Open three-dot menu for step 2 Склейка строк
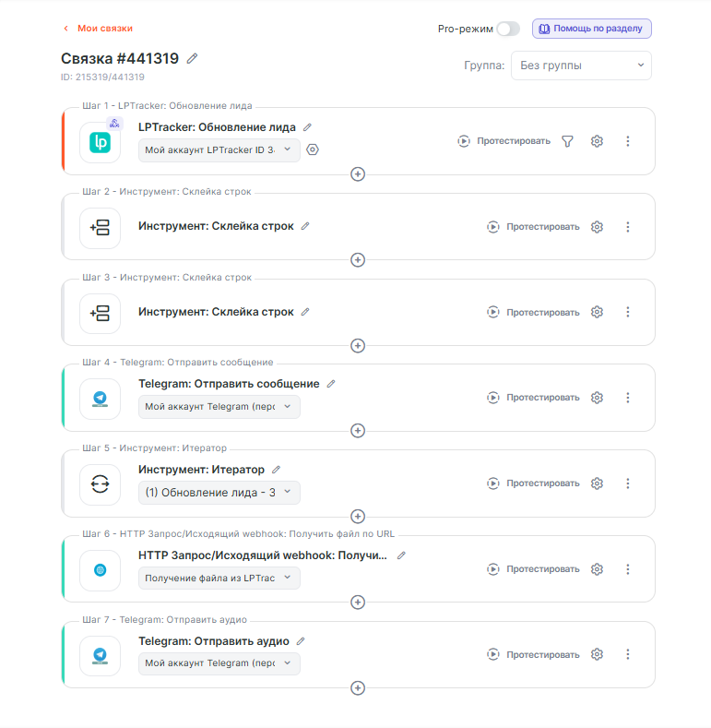The width and height of the screenshot is (711, 728). [628, 227]
